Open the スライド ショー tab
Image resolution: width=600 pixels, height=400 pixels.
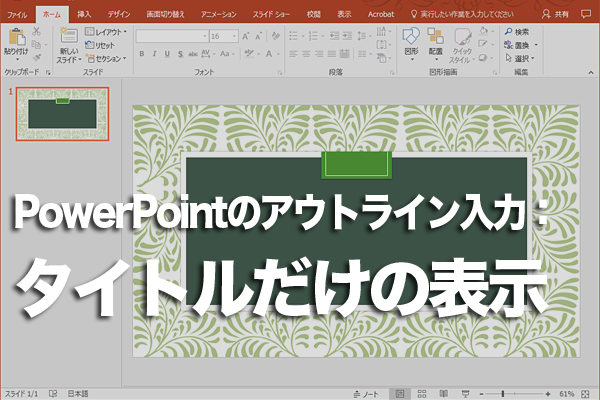coord(271,15)
